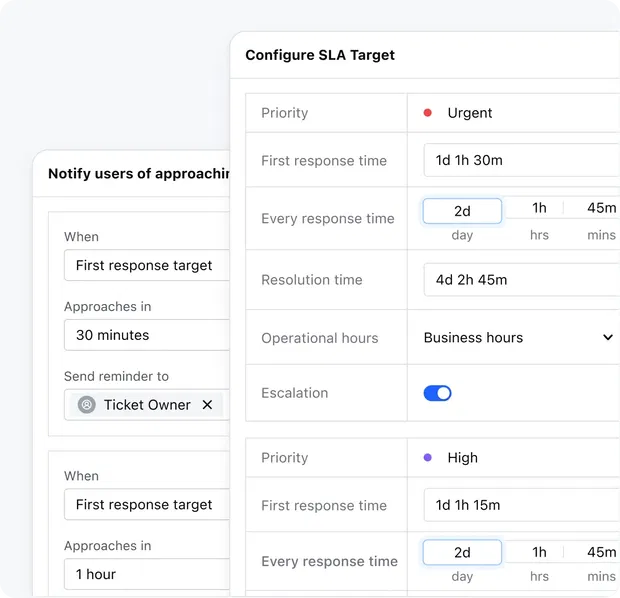The height and width of the screenshot is (598, 620).
Task: Click Every response time label in Urgent section
Action: 328,219
